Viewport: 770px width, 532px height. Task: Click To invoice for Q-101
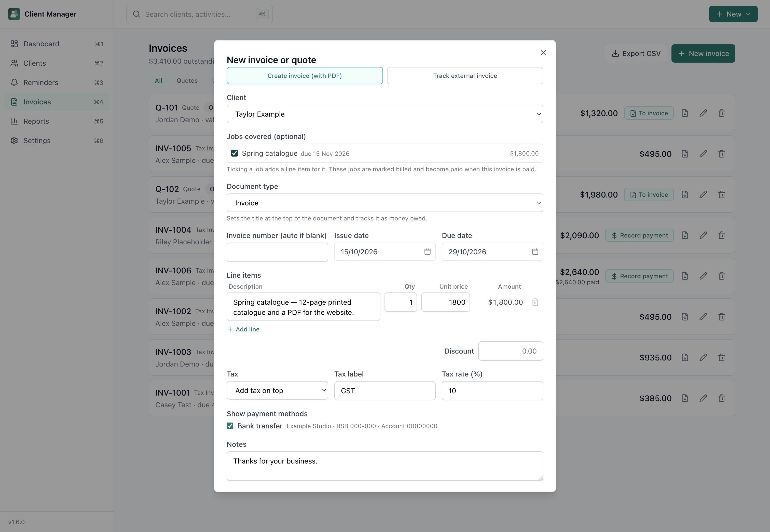(649, 113)
